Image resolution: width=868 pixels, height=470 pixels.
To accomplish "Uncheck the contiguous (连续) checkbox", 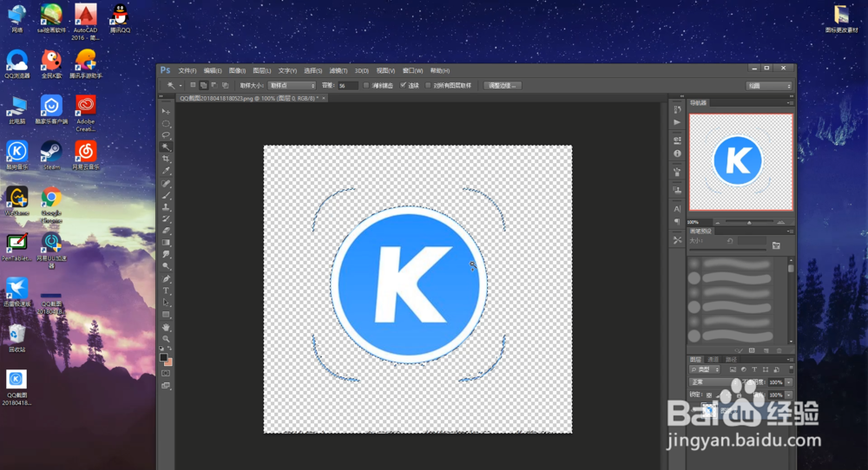I will click(403, 85).
